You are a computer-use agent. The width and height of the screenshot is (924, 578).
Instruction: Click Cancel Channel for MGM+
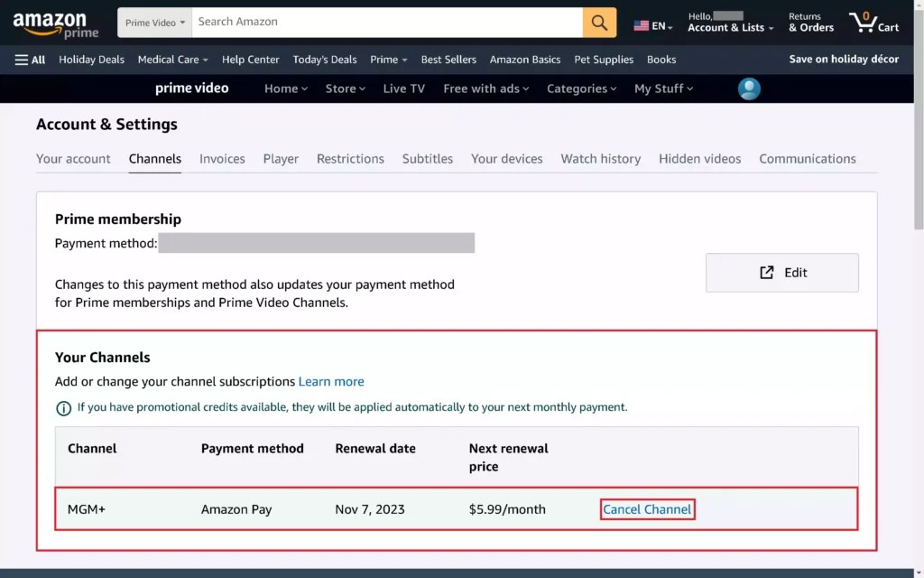coord(647,508)
